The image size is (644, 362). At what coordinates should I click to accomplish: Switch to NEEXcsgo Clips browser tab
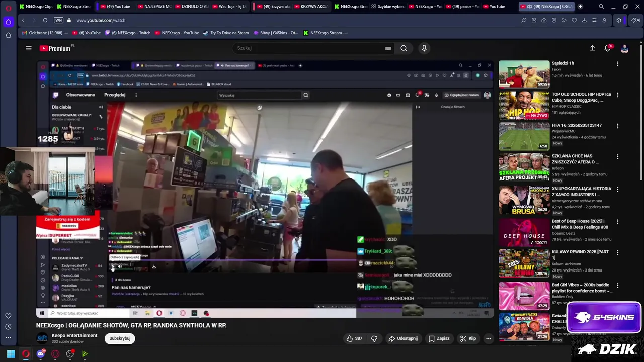click(x=36, y=7)
